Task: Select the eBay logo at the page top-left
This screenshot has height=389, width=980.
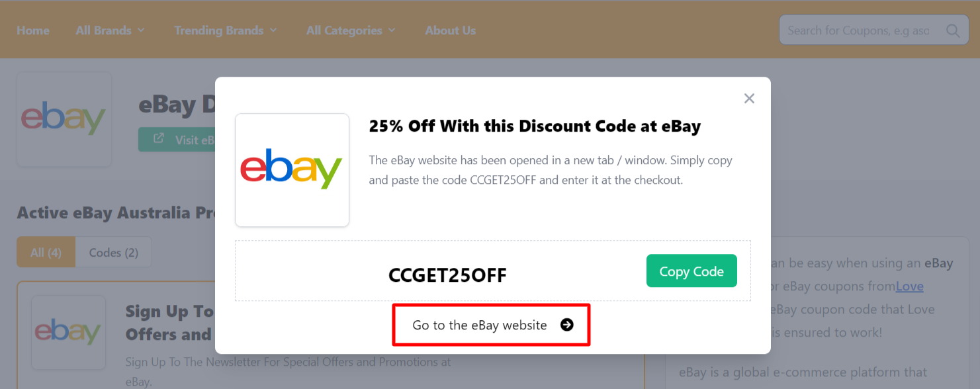Action: (x=64, y=118)
